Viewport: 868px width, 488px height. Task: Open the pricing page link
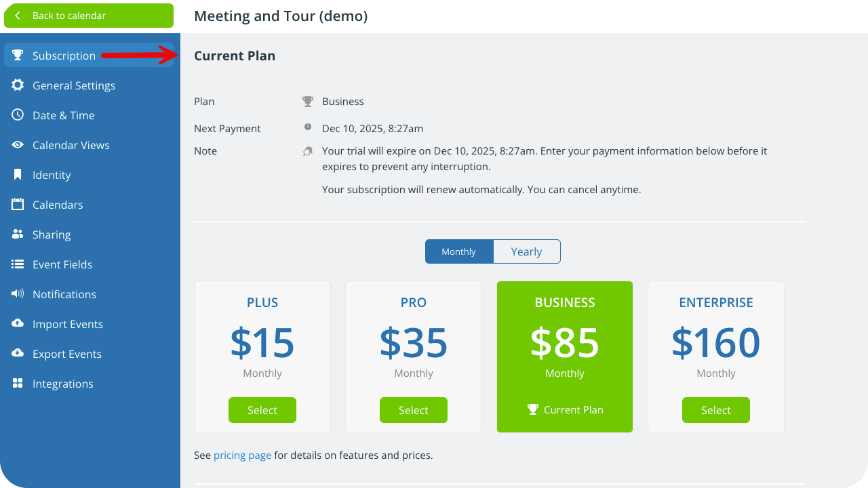(242, 455)
